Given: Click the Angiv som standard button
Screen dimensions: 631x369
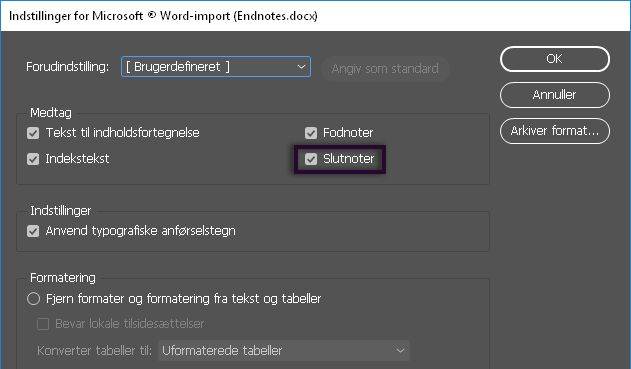Looking at the screenshot, I should 385,69.
